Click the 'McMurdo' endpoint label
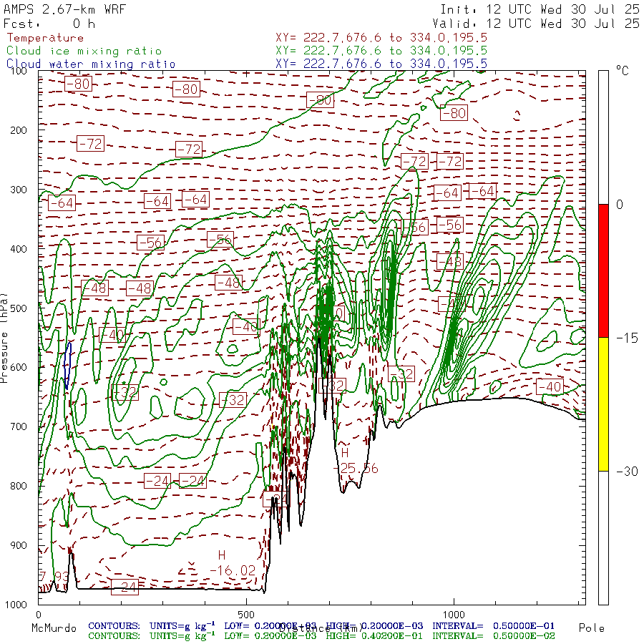This screenshot has height=644, width=644. coord(54,628)
